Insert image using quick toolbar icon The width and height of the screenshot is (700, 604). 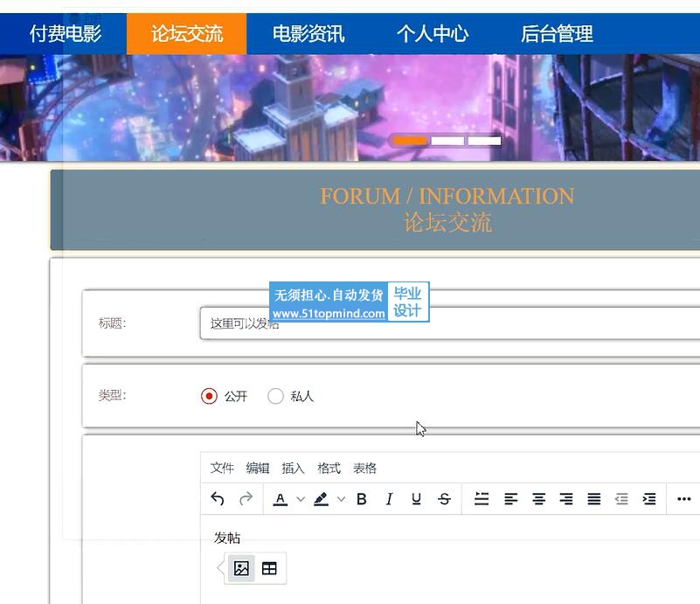pos(241,569)
